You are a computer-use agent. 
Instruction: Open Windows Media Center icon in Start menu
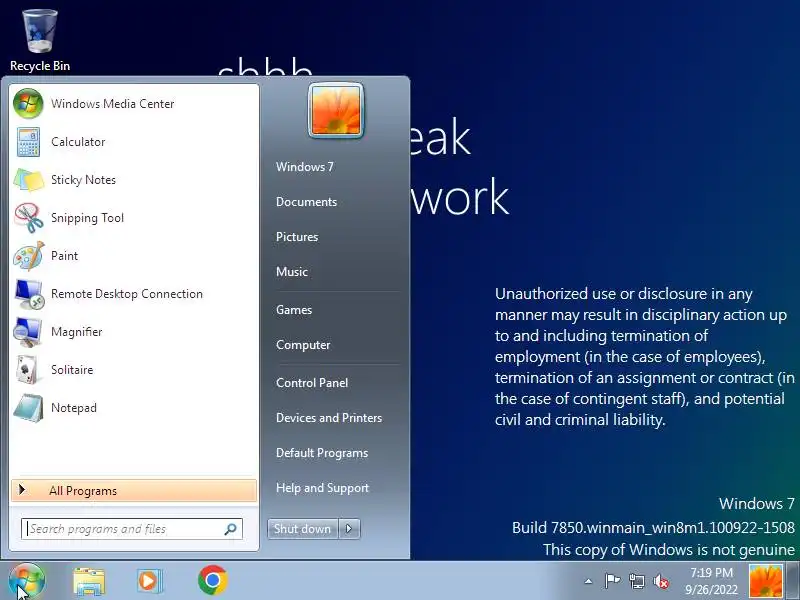(28, 104)
